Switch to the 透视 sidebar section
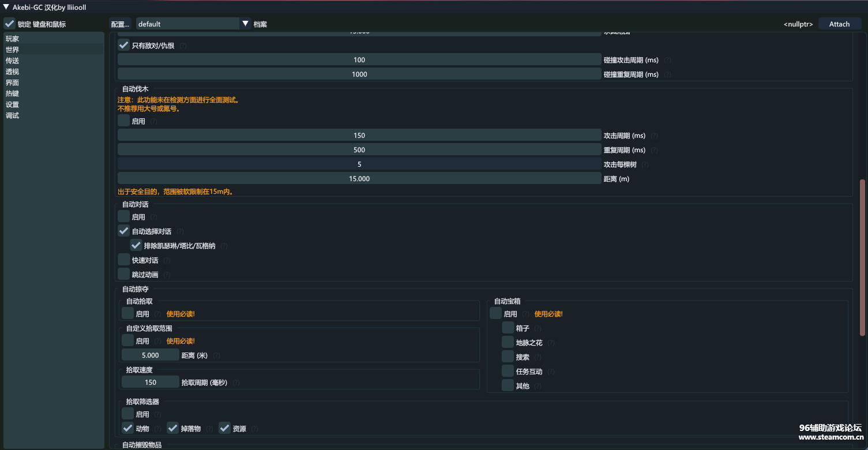Screen dimensions: 868x450 (x=13, y=72)
